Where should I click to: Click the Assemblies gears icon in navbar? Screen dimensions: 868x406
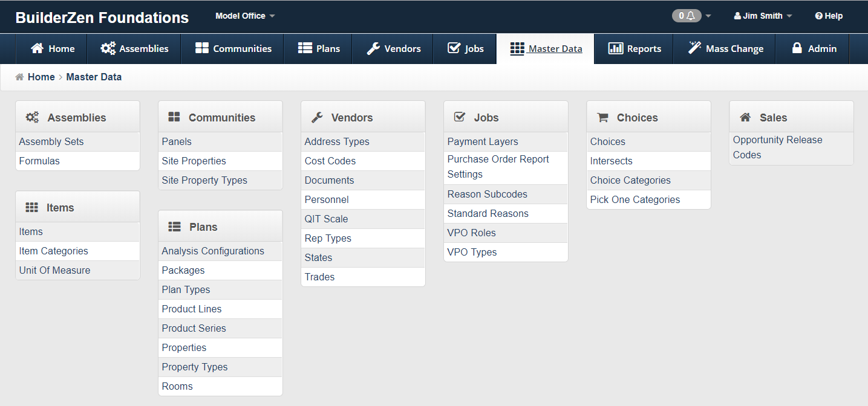(108, 48)
